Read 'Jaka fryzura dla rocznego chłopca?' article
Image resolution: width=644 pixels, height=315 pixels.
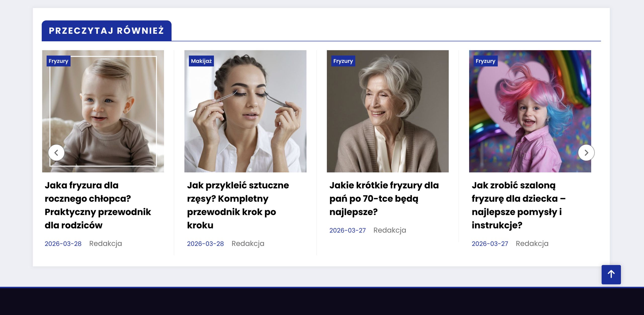click(98, 205)
